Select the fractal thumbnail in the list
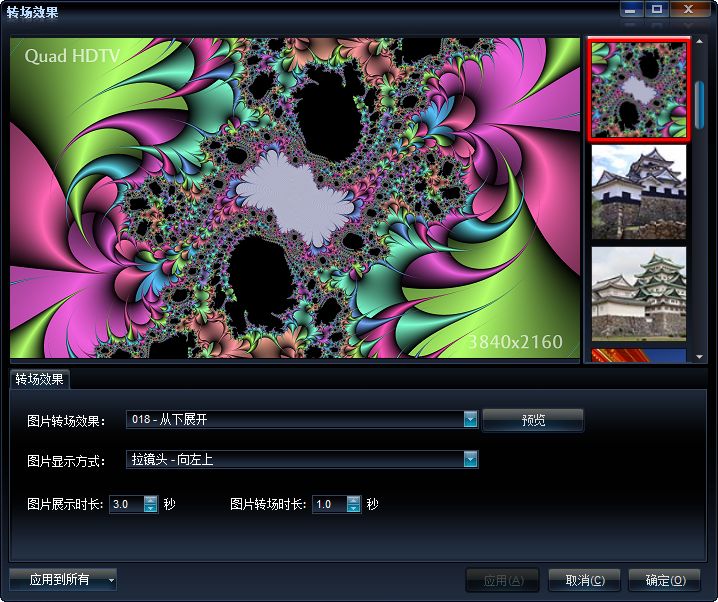Image resolution: width=718 pixels, height=602 pixels. point(639,89)
